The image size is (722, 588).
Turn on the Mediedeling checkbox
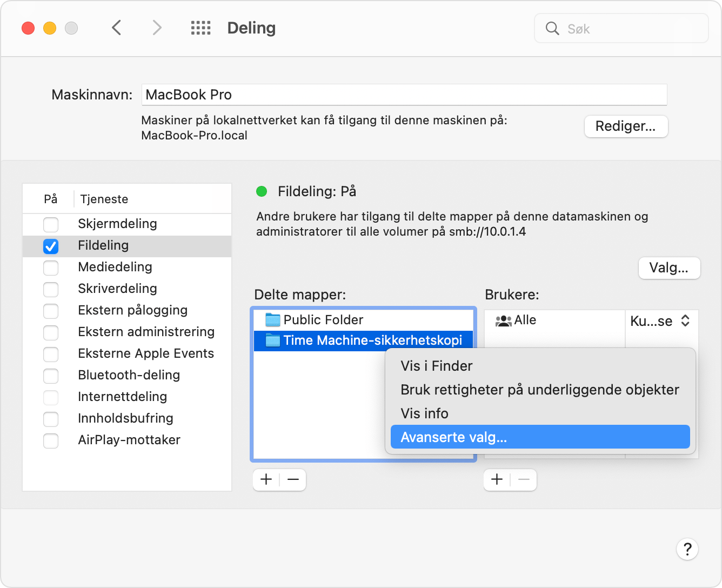[51, 268]
